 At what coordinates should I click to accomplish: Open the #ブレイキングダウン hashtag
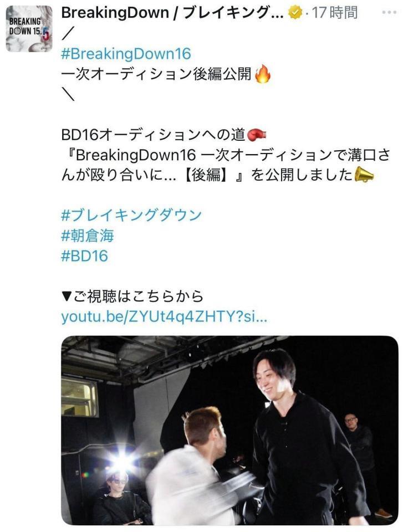(131, 215)
